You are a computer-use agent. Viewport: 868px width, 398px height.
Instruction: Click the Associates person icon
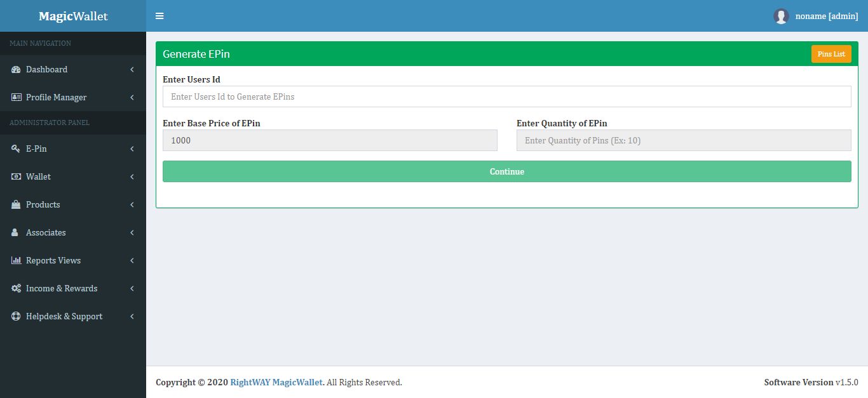tap(15, 232)
